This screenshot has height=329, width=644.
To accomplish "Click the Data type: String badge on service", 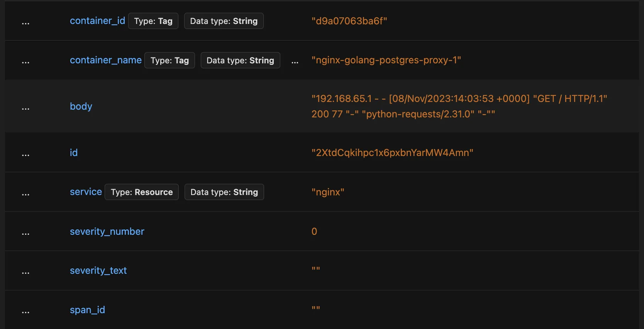I will coord(224,192).
